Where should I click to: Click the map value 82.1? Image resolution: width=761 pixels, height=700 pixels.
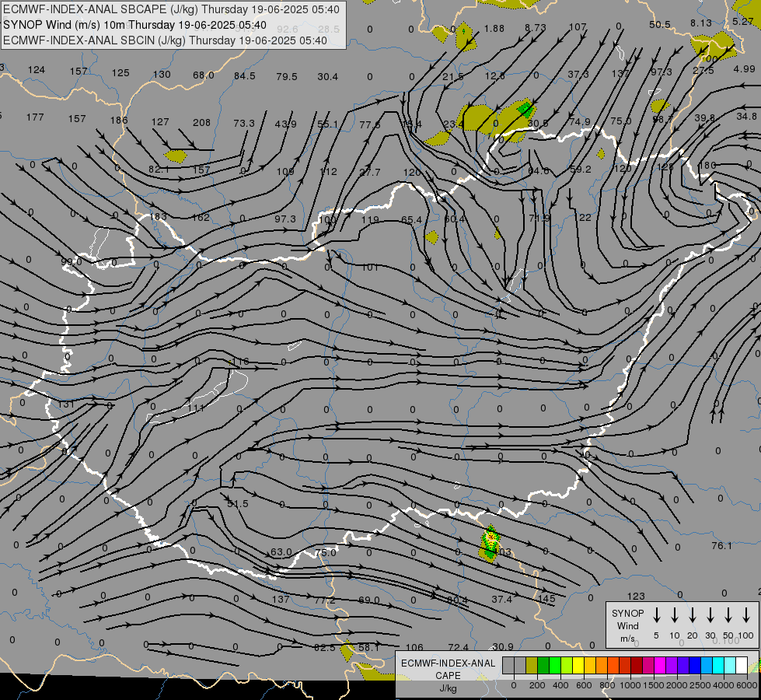(x=159, y=169)
